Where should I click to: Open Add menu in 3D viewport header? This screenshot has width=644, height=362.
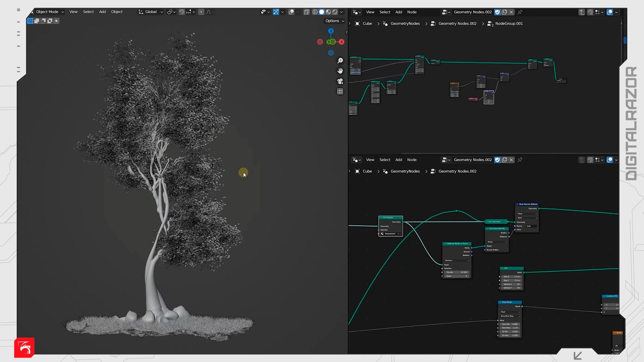click(102, 12)
